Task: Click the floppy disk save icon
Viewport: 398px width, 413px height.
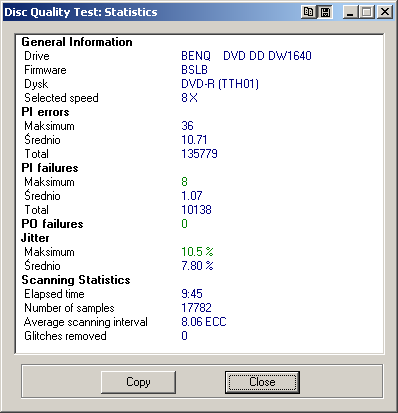Action: coord(325,12)
